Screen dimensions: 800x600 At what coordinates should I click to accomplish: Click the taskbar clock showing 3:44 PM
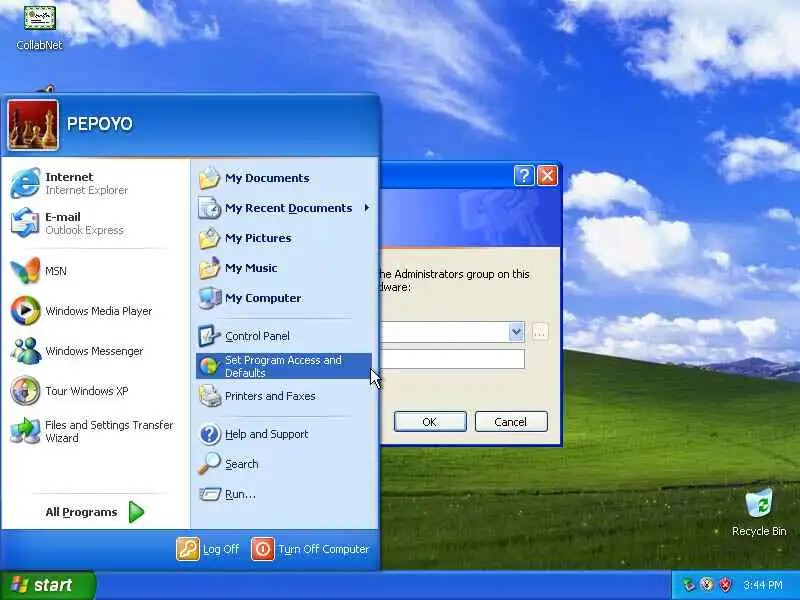[763, 585]
